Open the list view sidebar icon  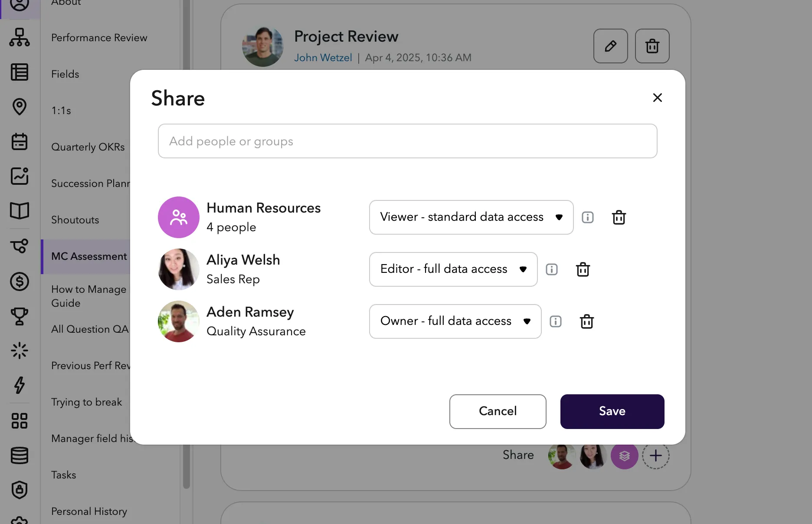pyautogui.click(x=20, y=72)
